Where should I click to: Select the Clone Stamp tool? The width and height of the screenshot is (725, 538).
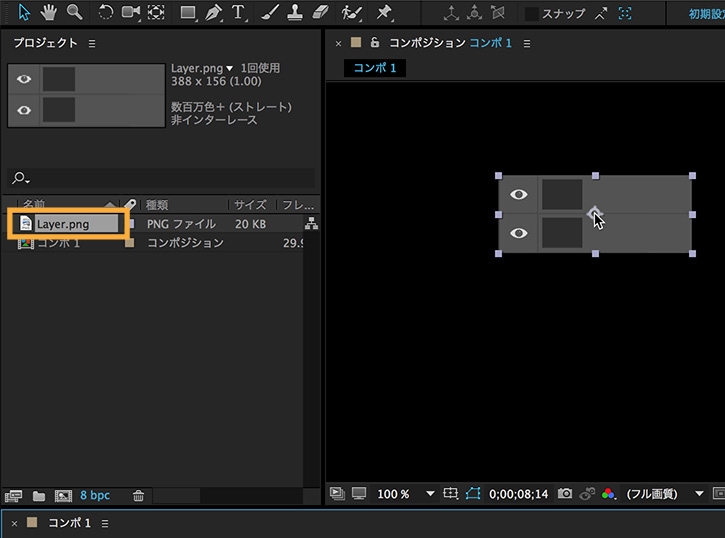coord(295,13)
